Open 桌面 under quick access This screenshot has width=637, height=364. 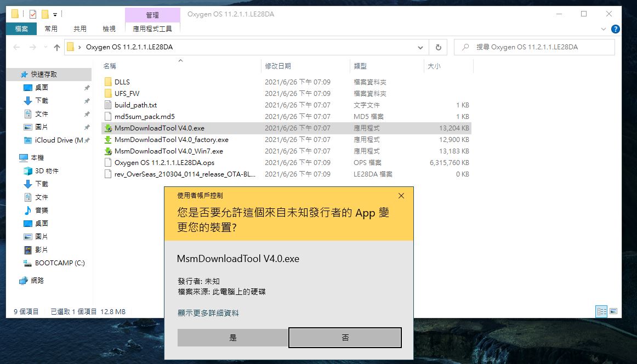tap(37, 87)
